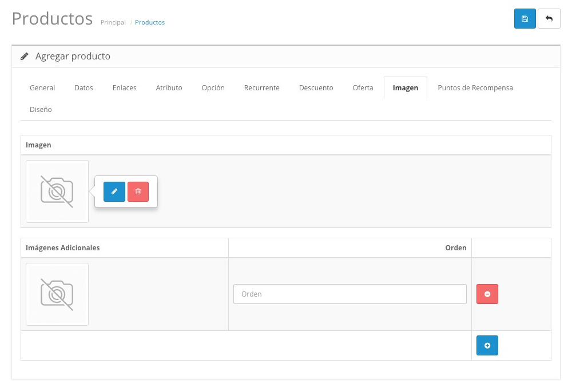Click the Productos breadcrumb link

pyautogui.click(x=150, y=22)
